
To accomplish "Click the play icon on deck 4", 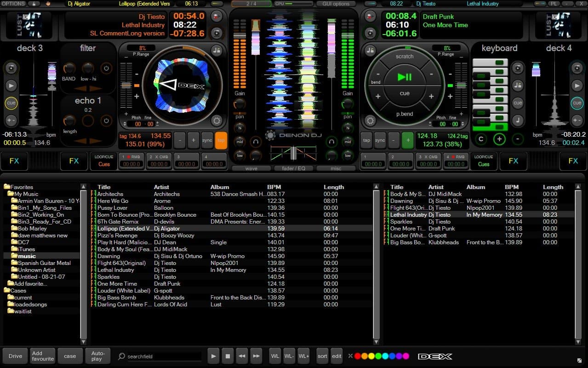I will pos(577,85).
